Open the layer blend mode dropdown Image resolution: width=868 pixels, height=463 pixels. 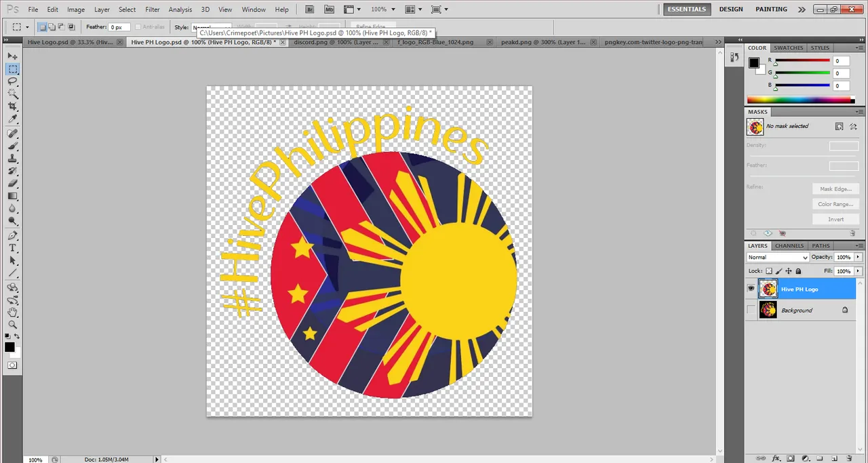778,258
